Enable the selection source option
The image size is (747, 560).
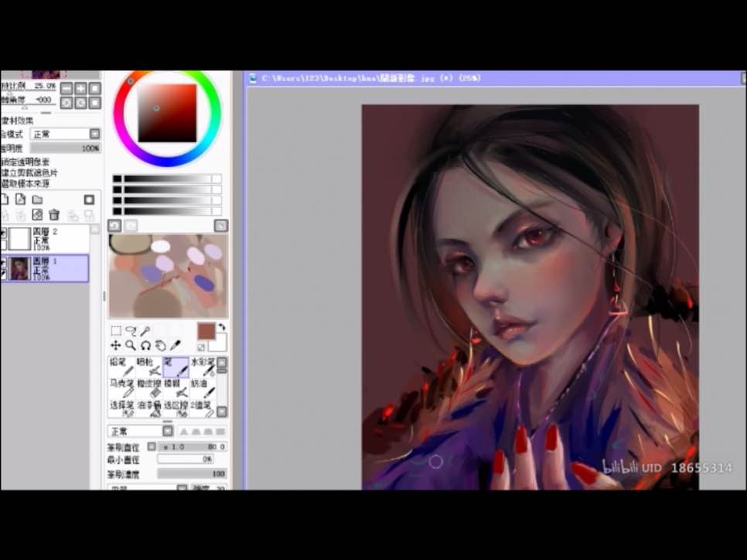pyautogui.click(x=26, y=183)
